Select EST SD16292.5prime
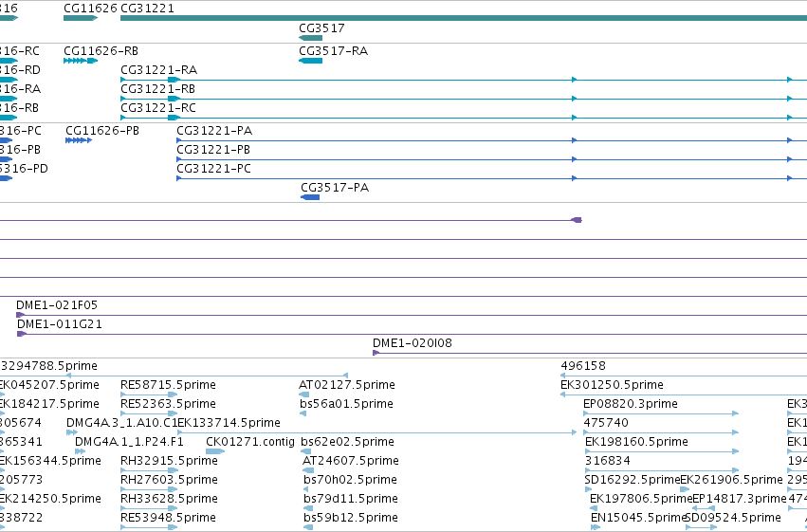 point(633,480)
